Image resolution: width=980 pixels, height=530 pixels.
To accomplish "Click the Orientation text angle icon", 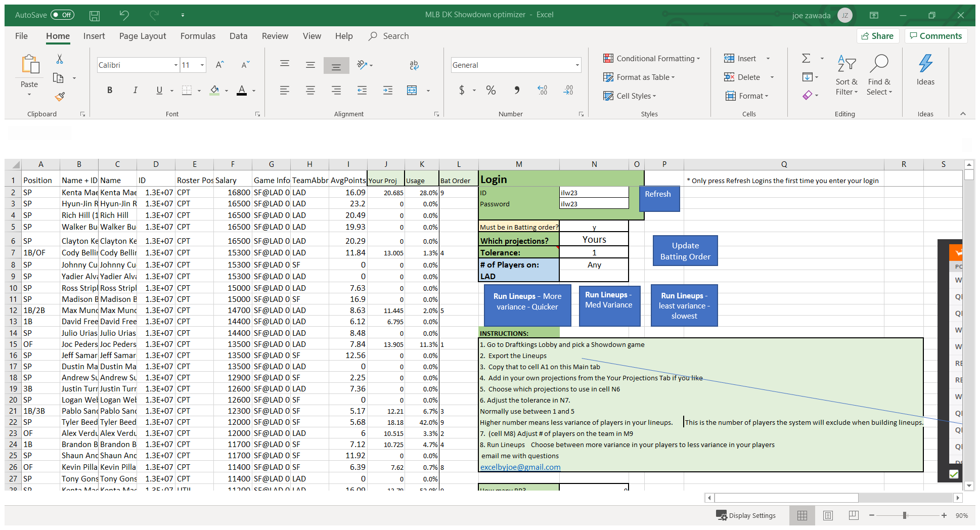I will 362,65.
